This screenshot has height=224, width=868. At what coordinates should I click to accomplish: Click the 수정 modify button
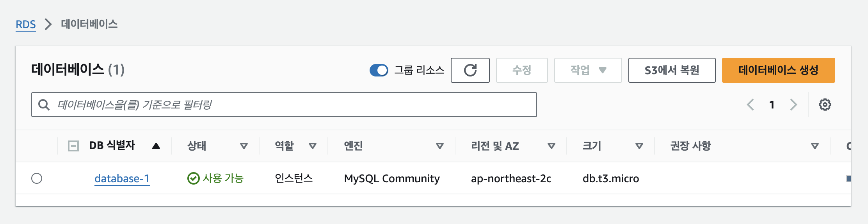click(522, 70)
